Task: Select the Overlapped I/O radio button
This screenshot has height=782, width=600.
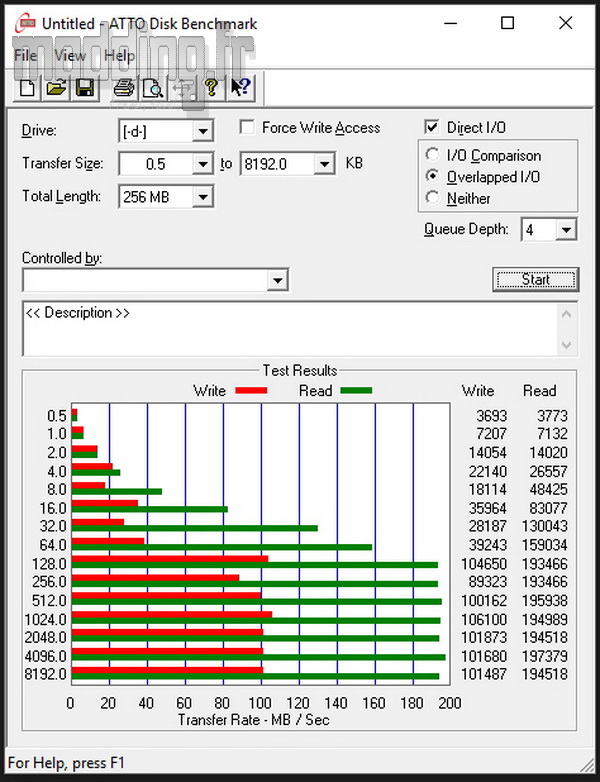Action: point(432,177)
